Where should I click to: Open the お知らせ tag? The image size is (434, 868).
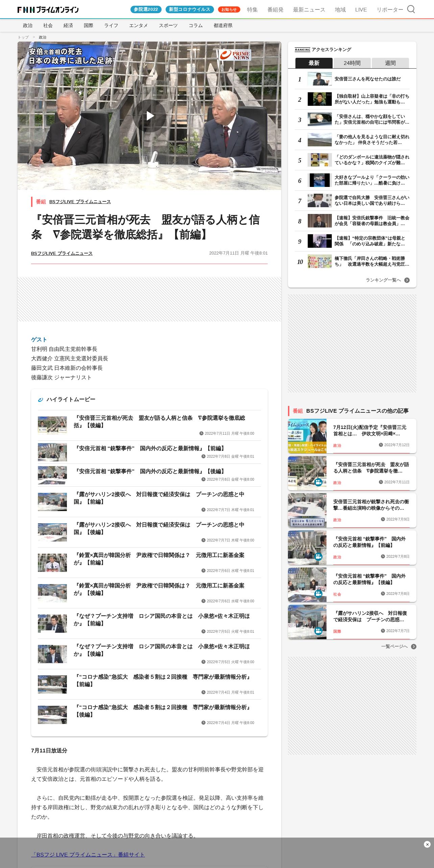tap(229, 9)
